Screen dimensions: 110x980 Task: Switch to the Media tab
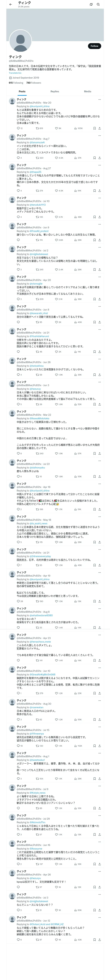(87, 91)
